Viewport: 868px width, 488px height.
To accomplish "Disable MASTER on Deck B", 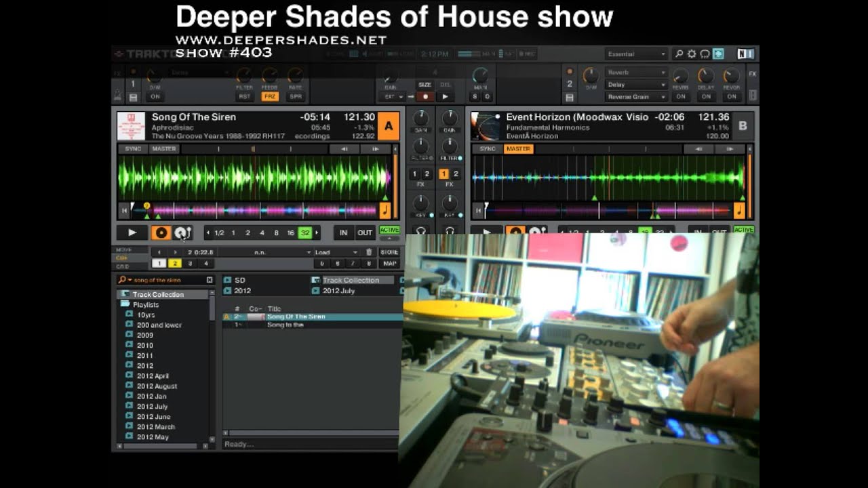I will 518,148.
